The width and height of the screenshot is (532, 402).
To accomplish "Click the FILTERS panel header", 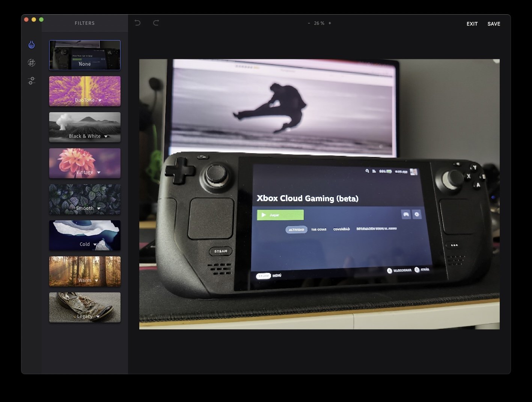I will (84, 23).
